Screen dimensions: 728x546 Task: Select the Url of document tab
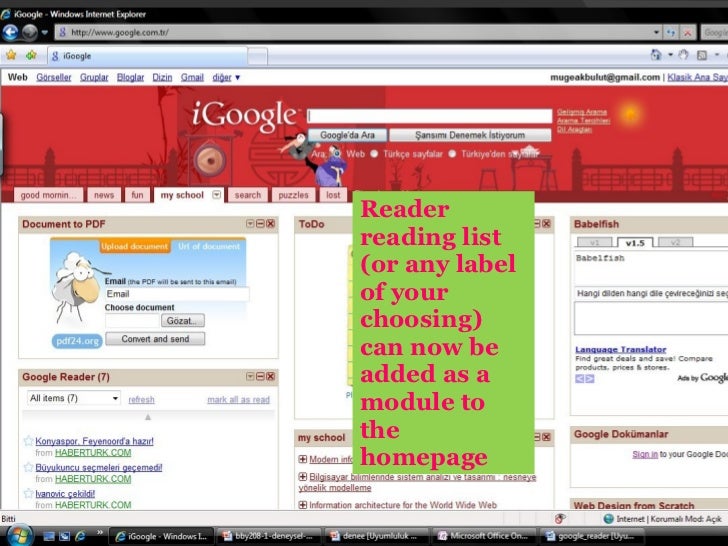pos(209,246)
